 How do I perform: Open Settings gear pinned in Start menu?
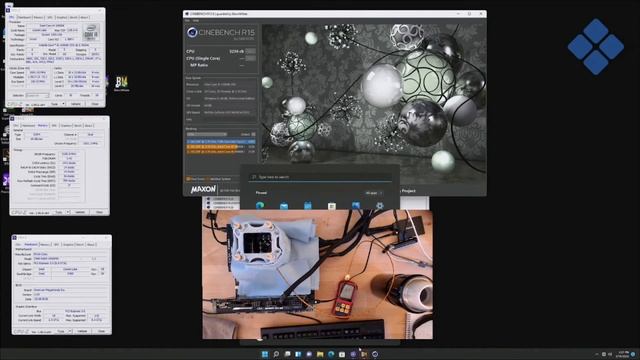click(x=380, y=206)
